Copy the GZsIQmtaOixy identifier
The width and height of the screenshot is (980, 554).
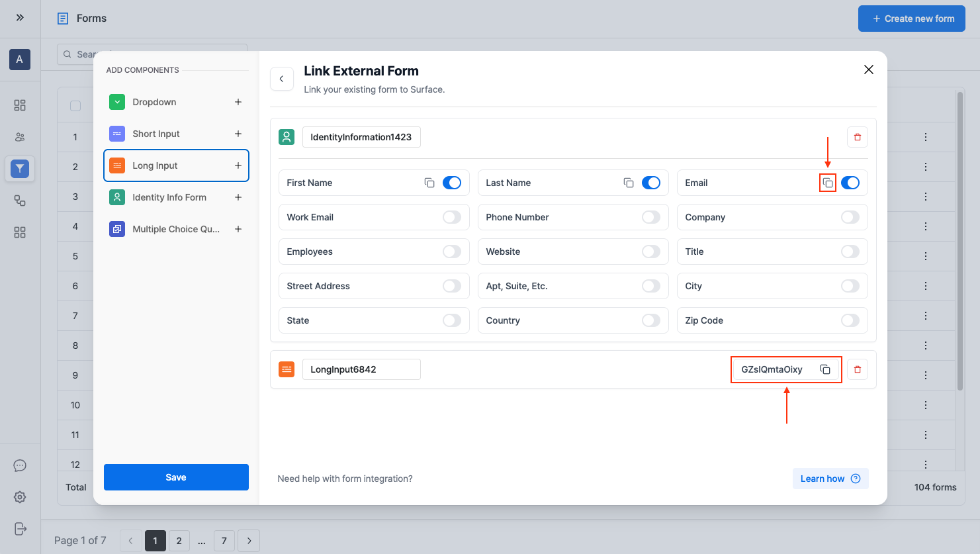tap(825, 369)
